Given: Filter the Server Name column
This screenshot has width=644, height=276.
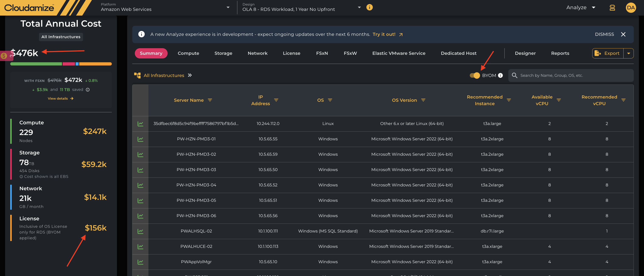Looking at the screenshot, I should point(210,100).
